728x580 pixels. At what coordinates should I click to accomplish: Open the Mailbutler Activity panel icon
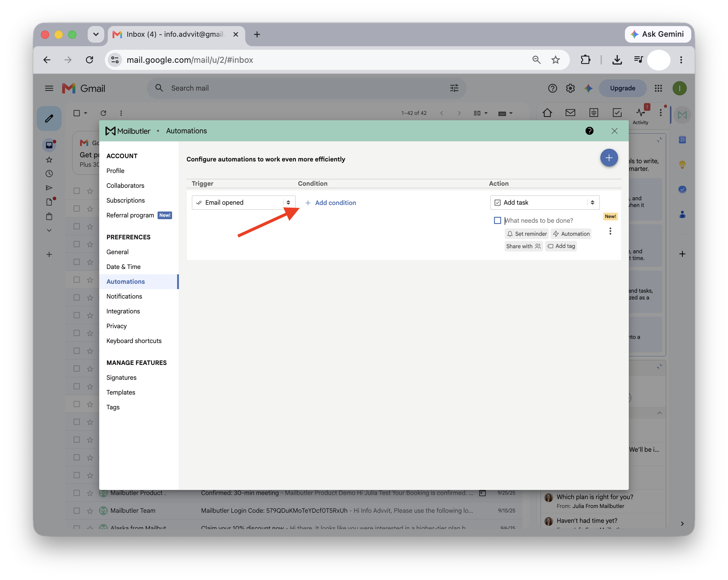640,116
